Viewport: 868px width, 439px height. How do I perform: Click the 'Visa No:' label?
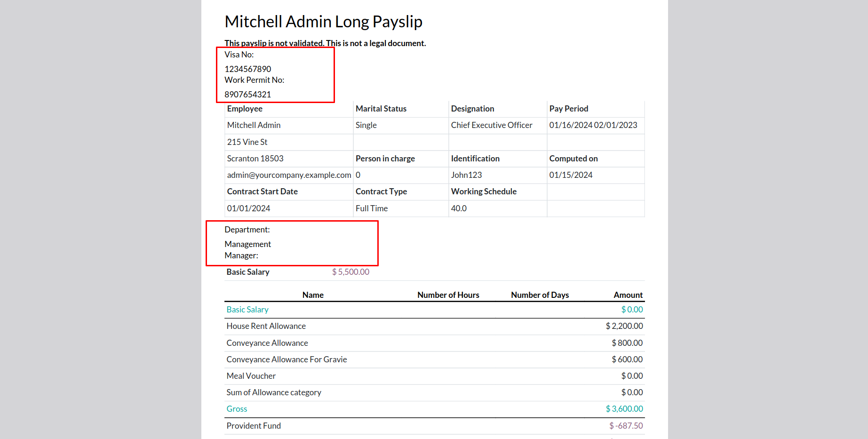[x=239, y=55]
